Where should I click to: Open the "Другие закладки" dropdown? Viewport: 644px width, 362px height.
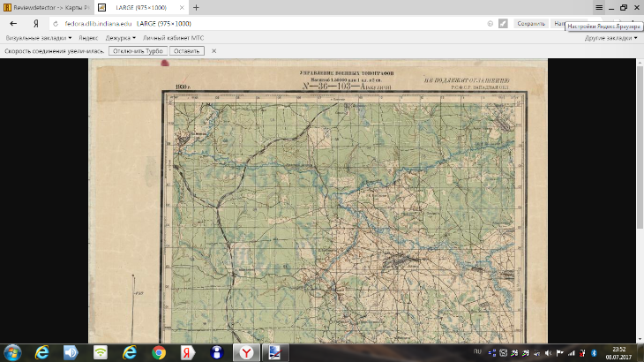610,38
